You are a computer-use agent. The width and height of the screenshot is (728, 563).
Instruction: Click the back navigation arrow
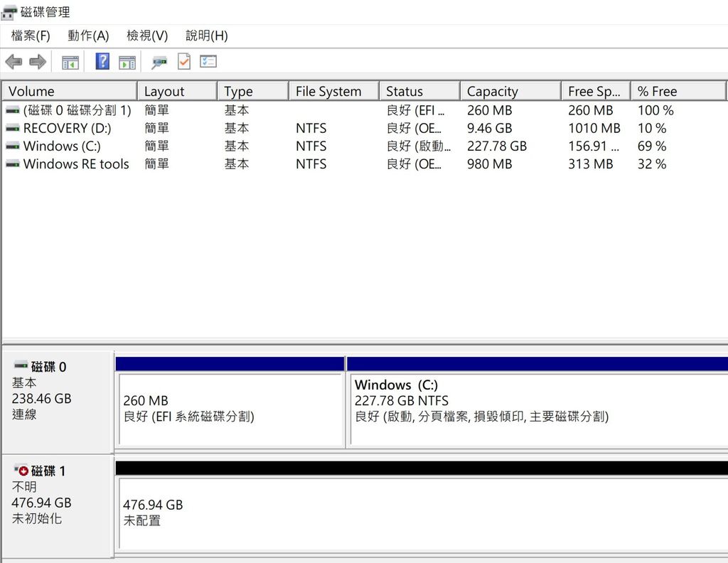coord(13,61)
